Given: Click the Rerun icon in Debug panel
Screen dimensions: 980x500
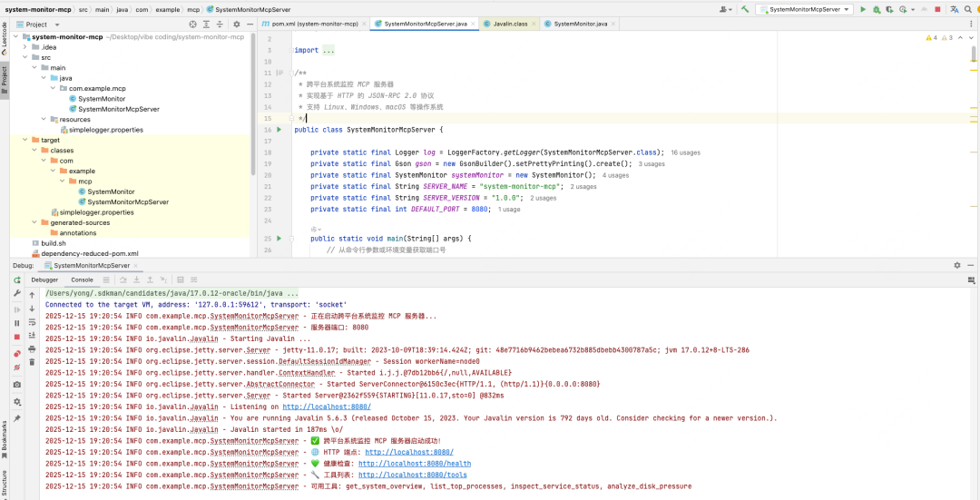Looking at the screenshot, I should tap(16, 280).
